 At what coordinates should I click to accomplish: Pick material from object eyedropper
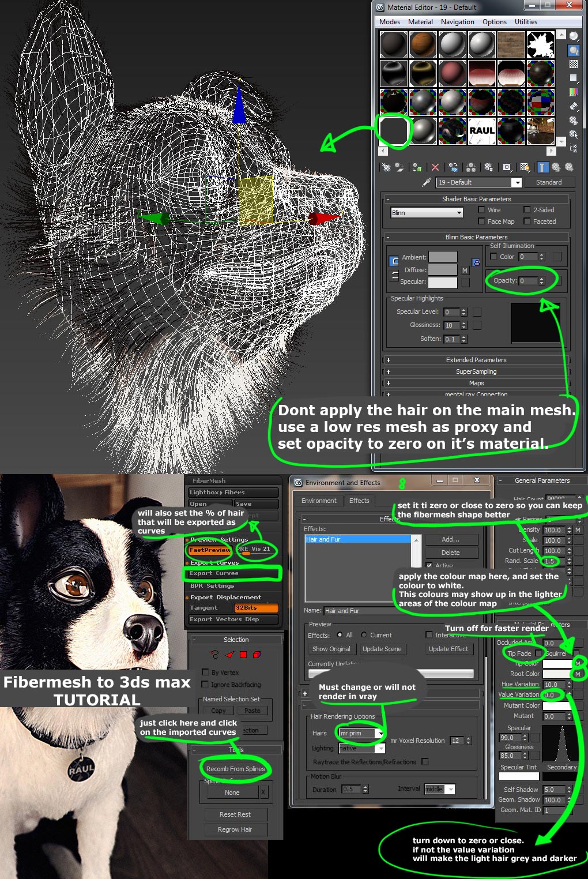click(x=427, y=182)
